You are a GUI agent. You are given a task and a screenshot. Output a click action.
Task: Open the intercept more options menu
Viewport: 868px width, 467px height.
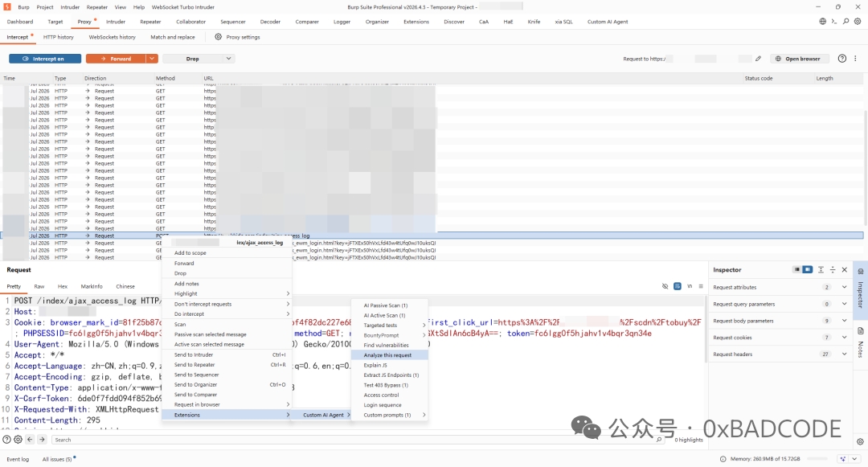point(855,59)
